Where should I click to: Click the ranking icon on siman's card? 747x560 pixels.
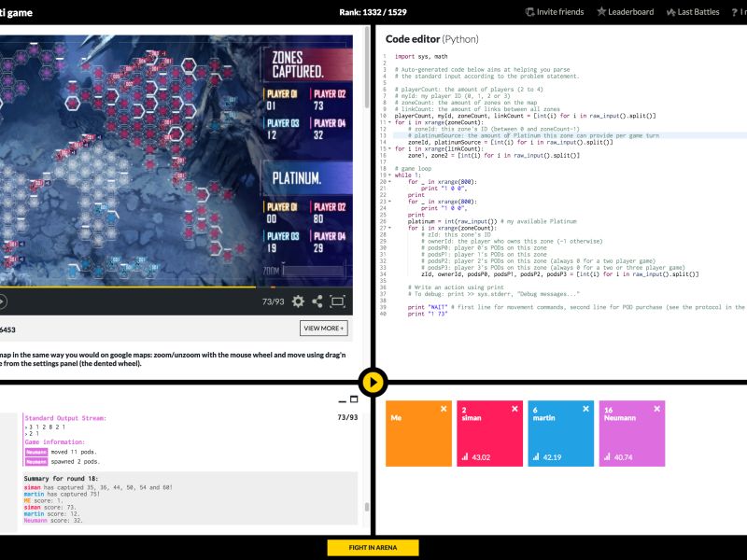465,456
